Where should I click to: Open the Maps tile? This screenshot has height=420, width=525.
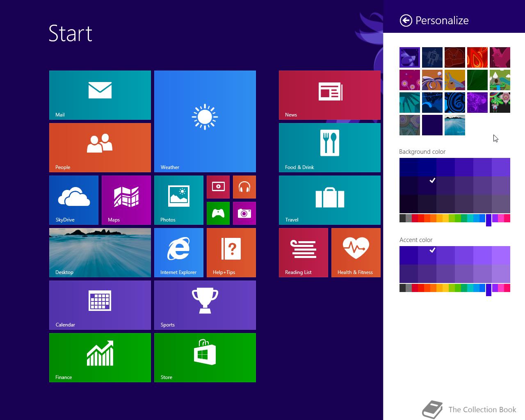click(x=126, y=200)
